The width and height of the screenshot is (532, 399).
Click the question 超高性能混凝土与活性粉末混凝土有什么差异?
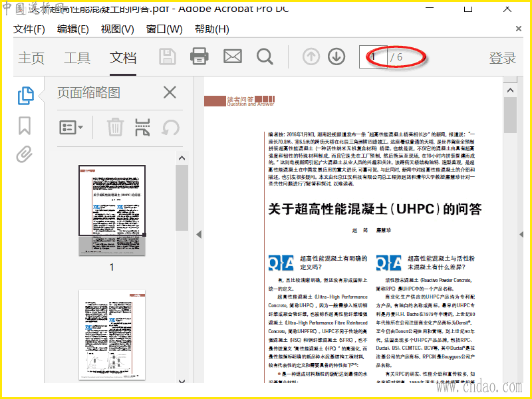pos(441,263)
